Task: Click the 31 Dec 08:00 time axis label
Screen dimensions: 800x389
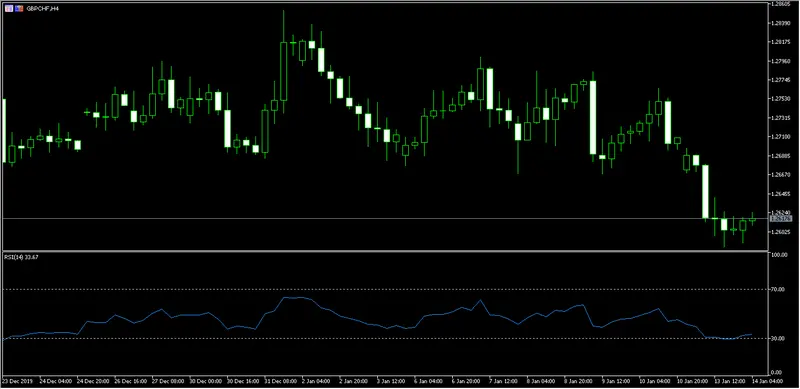Action: tap(280, 381)
